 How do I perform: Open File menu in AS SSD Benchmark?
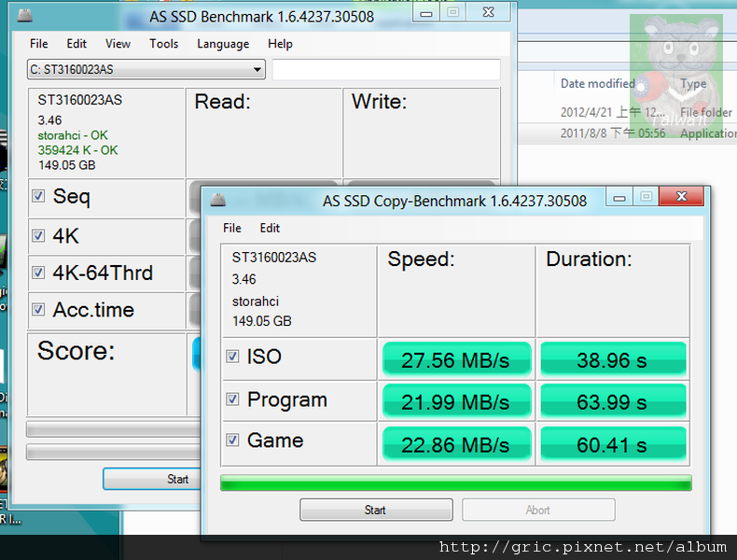(39, 44)
